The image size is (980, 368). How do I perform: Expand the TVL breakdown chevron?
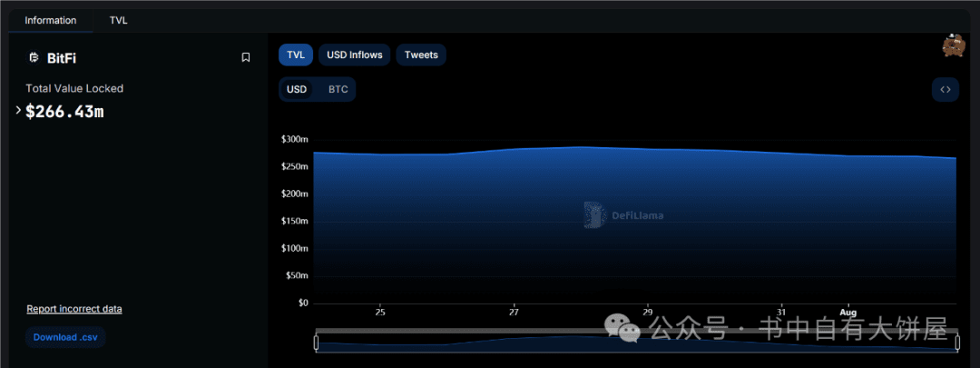(18, 110)
